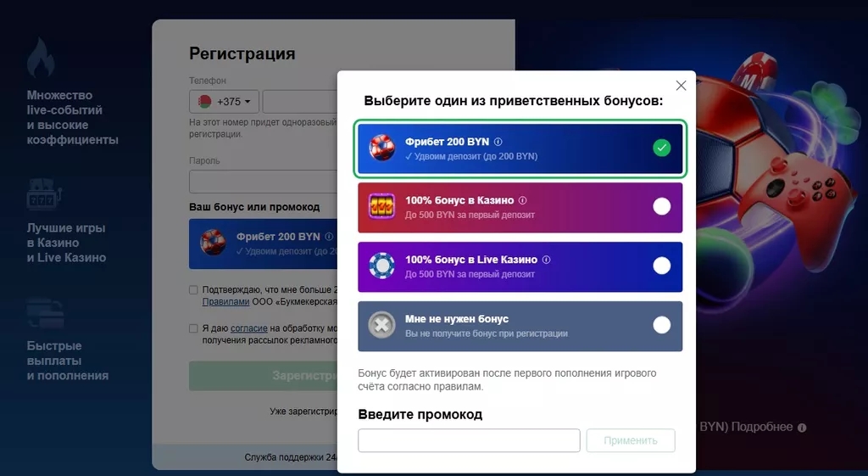Screen dimensions: 868x476
Task: Click the Уже зарегистрированы text
Action: click(x=304, y=412)
